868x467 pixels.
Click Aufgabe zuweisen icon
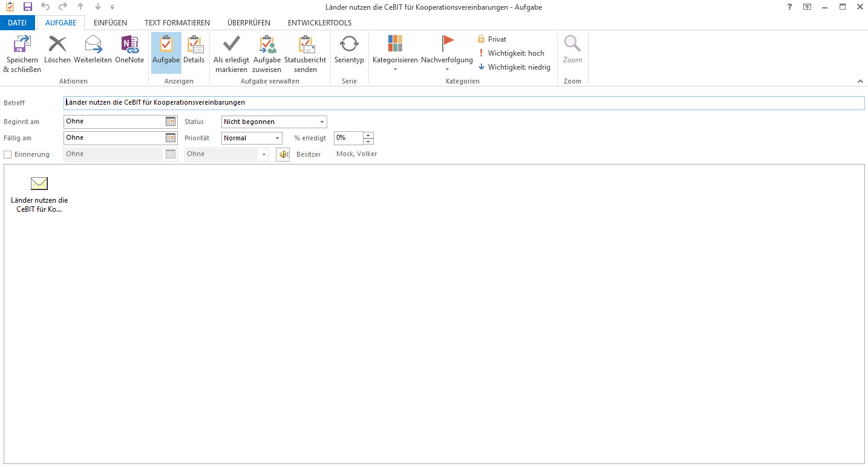coord(267,44)
